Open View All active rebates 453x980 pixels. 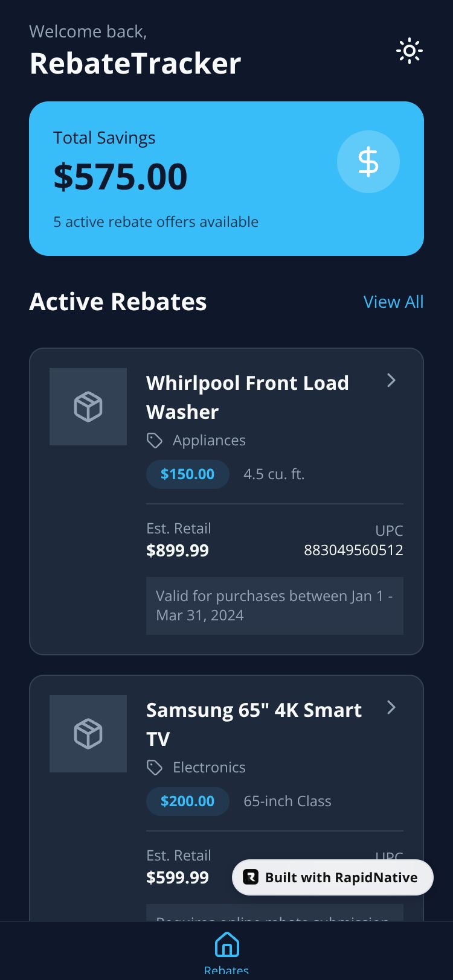coord(393,302)
